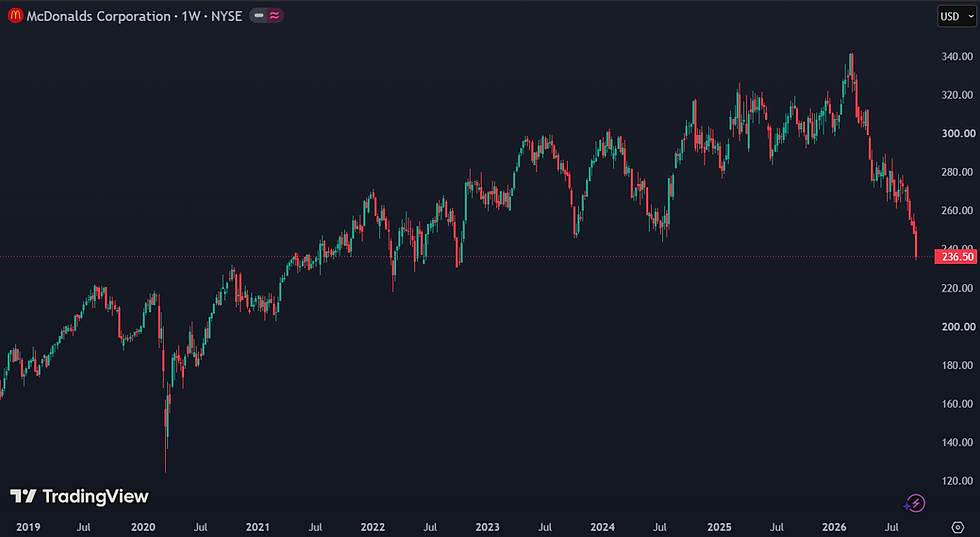Click the 2022 time axis label
The image size is (980, 537).
click(x=373, y=528)
